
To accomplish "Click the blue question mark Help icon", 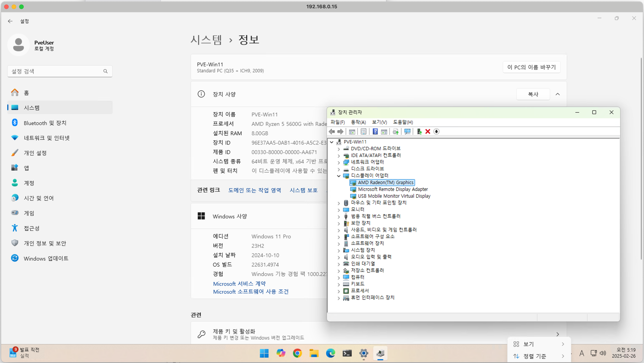I will (x=375, y=131).
